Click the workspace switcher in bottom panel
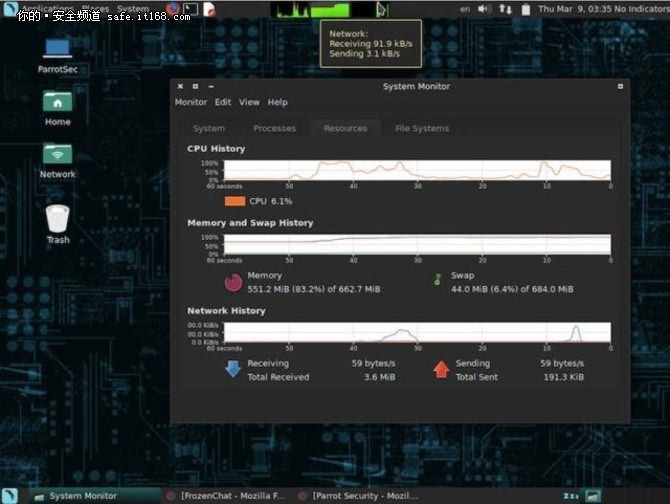 point(571,496)
